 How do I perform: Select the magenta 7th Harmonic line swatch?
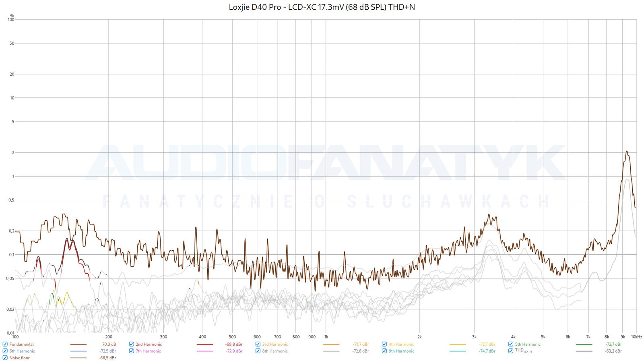point(204,351)
